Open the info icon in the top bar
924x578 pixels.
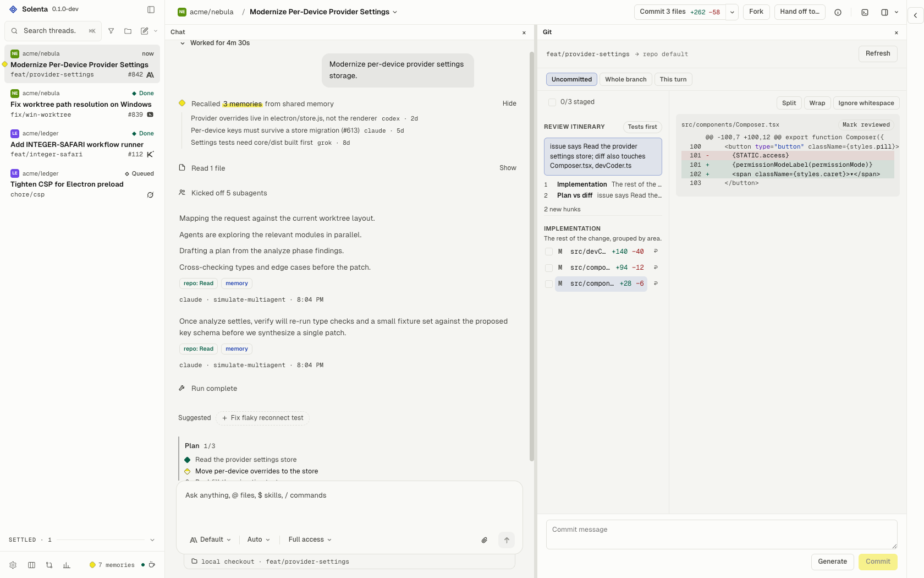838,12
